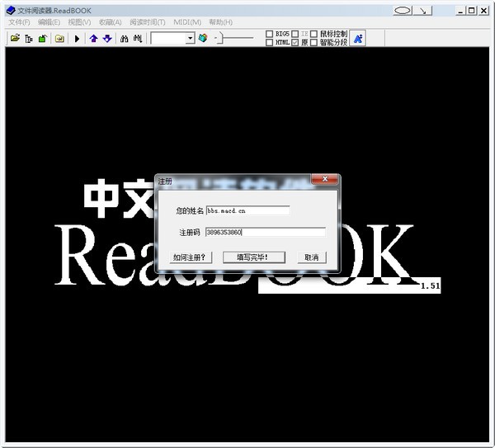Screen dimensions: 495x448
Task: Close the 注册 dialog with red X
Action: pos(324,179)
